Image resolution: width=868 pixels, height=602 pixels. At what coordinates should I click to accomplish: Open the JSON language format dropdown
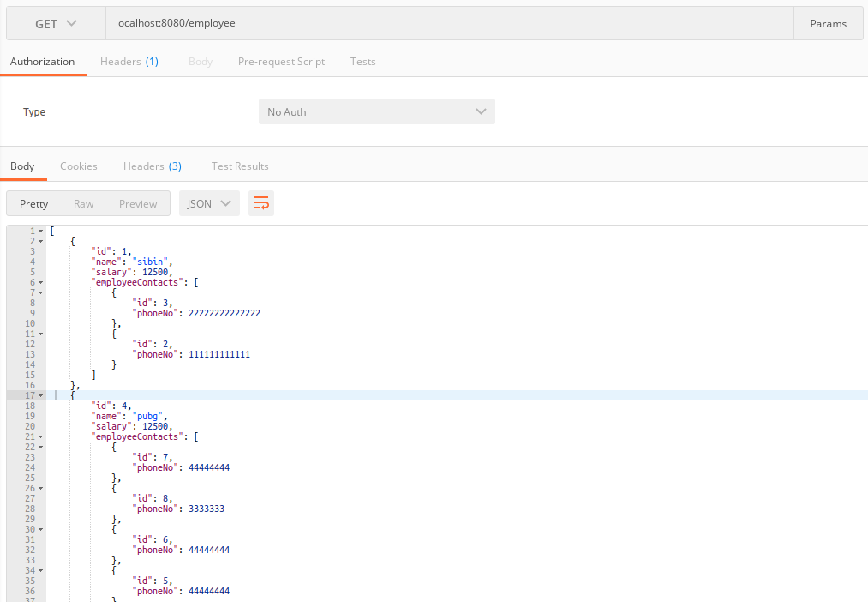208,203
